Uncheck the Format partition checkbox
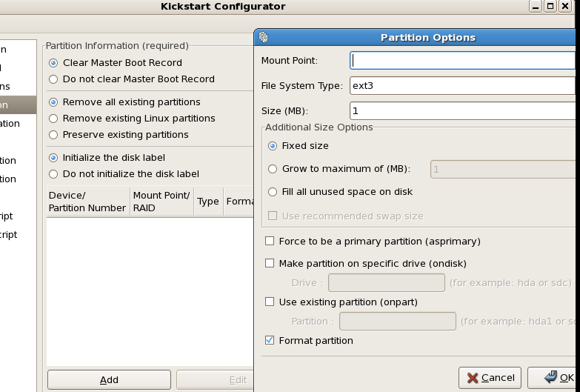The width and height of the screenshot is (580, 392). (270, 341)
